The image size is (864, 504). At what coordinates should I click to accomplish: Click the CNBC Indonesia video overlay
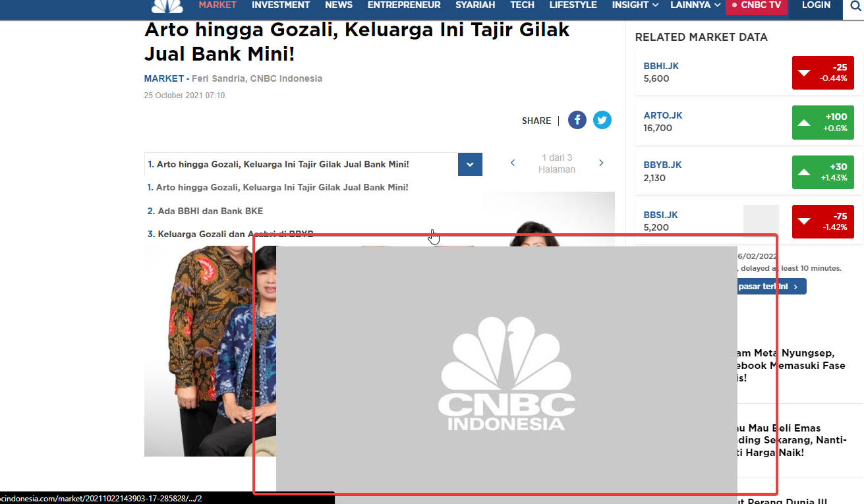tap(505, 372)
